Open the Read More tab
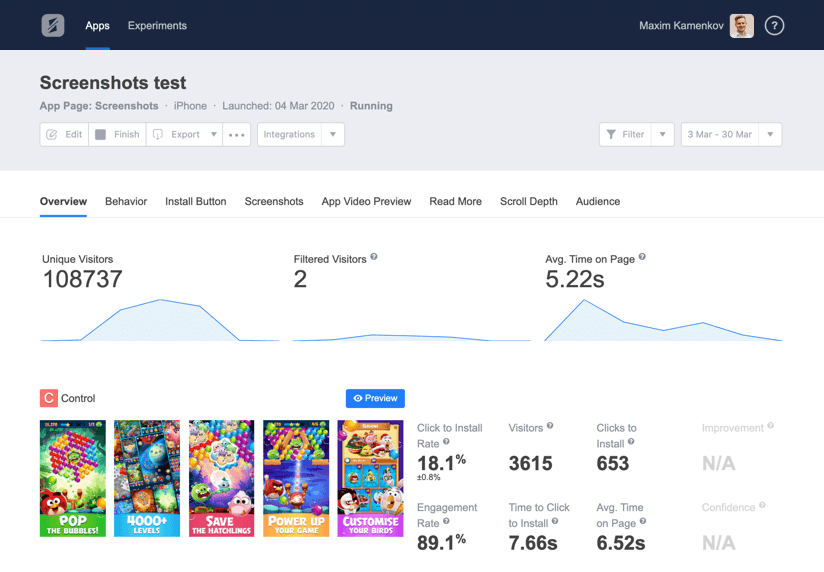This screenshot has width=824, height=572. coord(456,201)
